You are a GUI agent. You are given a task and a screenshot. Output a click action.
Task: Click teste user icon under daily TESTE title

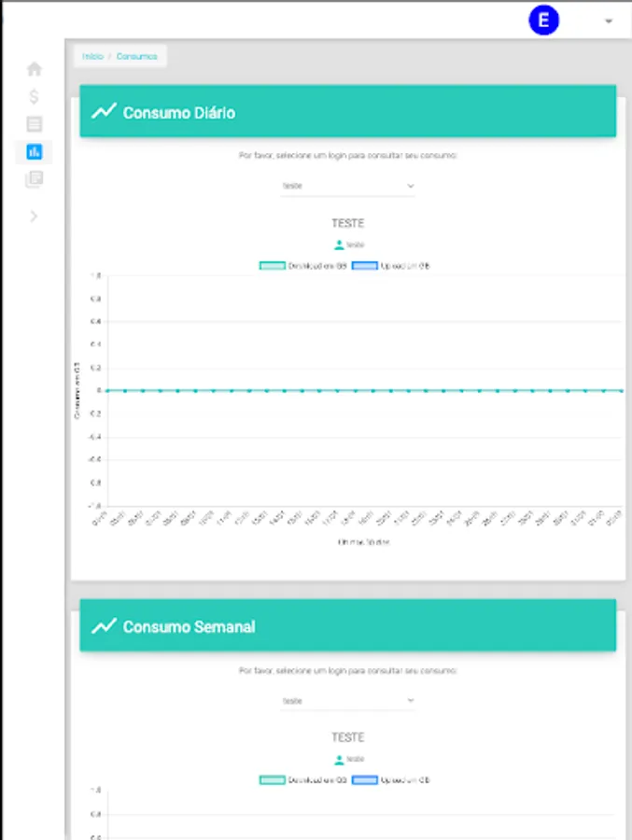point(339,245)
